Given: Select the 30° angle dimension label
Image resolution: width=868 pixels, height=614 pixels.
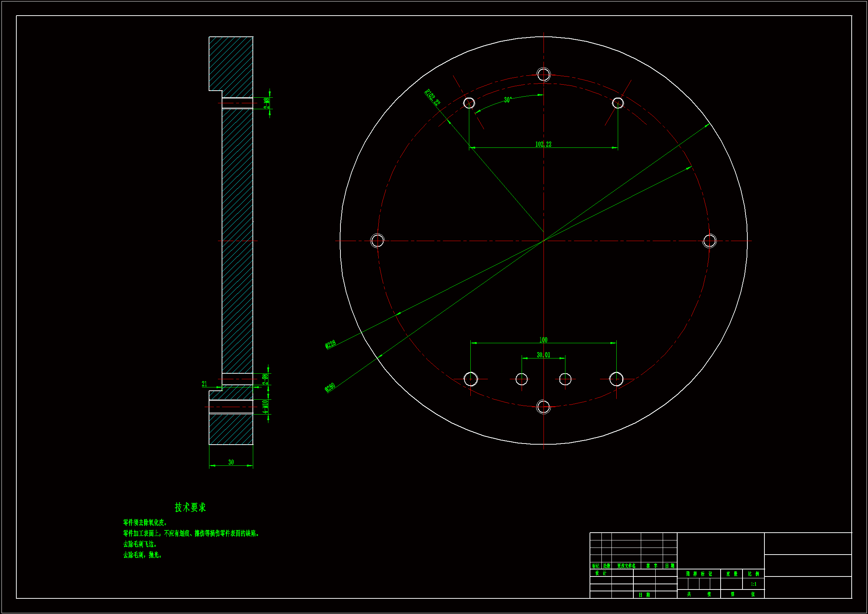Looking at the screenshot, I should tap(508, 100).
